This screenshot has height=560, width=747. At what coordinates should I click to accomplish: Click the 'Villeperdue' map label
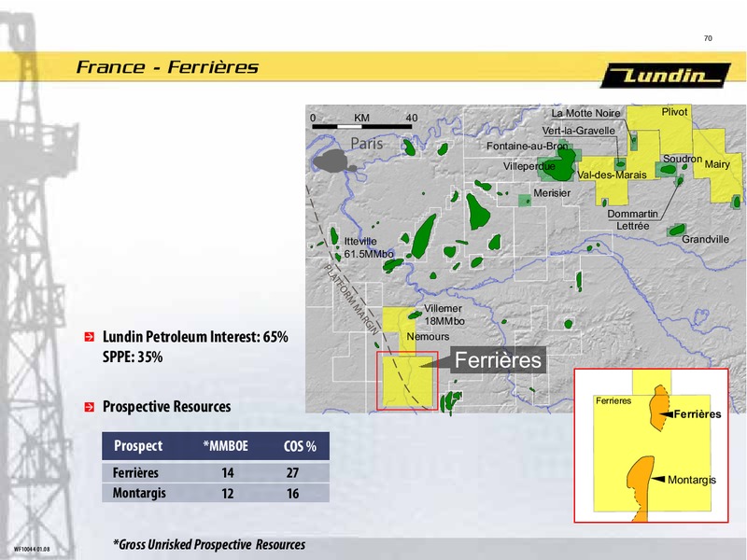pyautogui.click(x=529, y=166)
